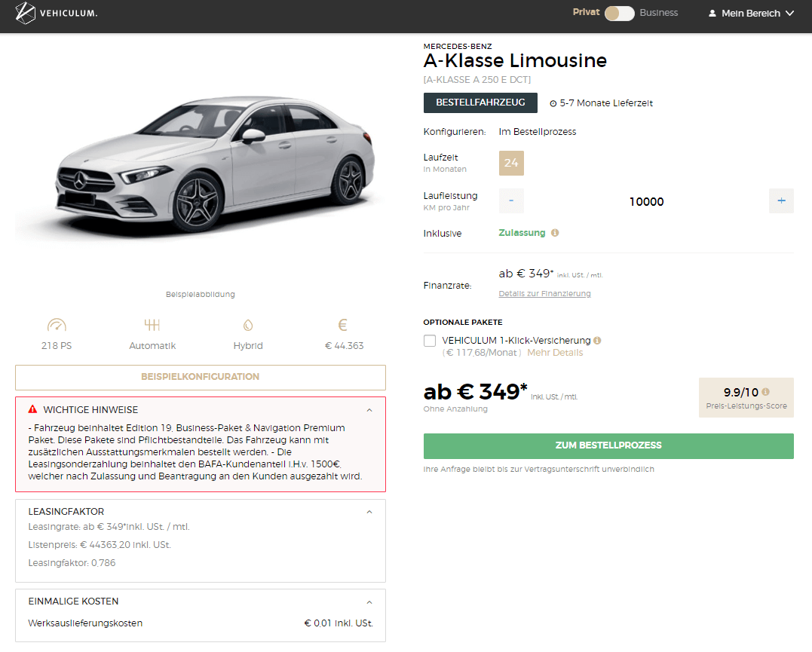The image size is (812, 652).
Task: Select the Leasingfaktor 0,786 text
Action: (x=72, y=563)
